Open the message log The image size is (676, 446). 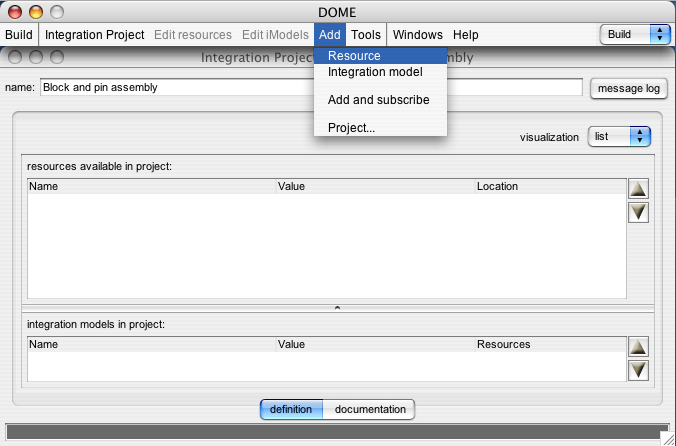pos(629,88)
